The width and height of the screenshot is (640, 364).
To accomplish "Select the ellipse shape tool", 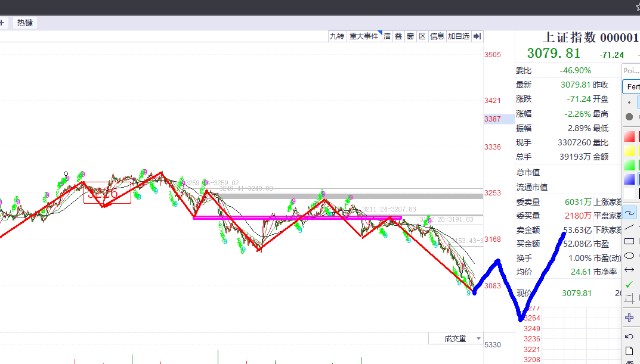I will click(x=629, y=255).
